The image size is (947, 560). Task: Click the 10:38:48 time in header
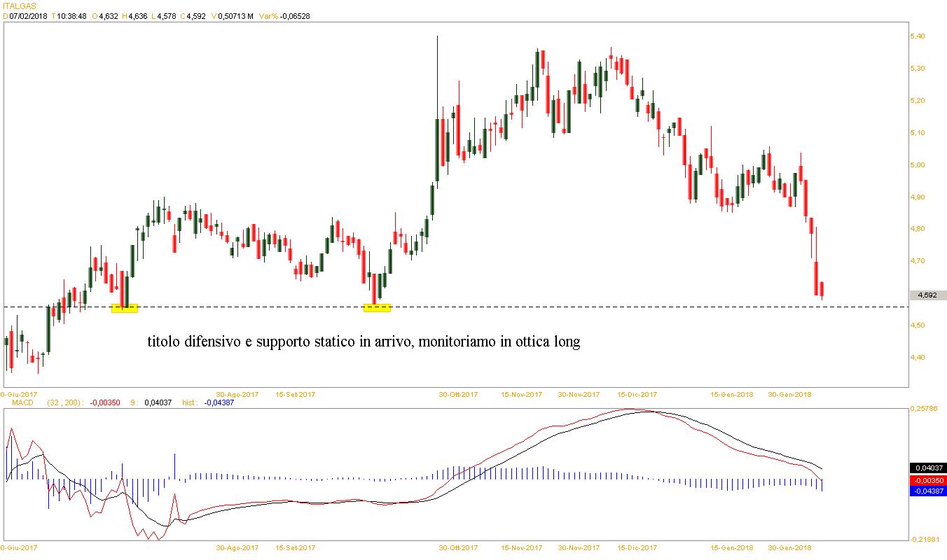71,16
